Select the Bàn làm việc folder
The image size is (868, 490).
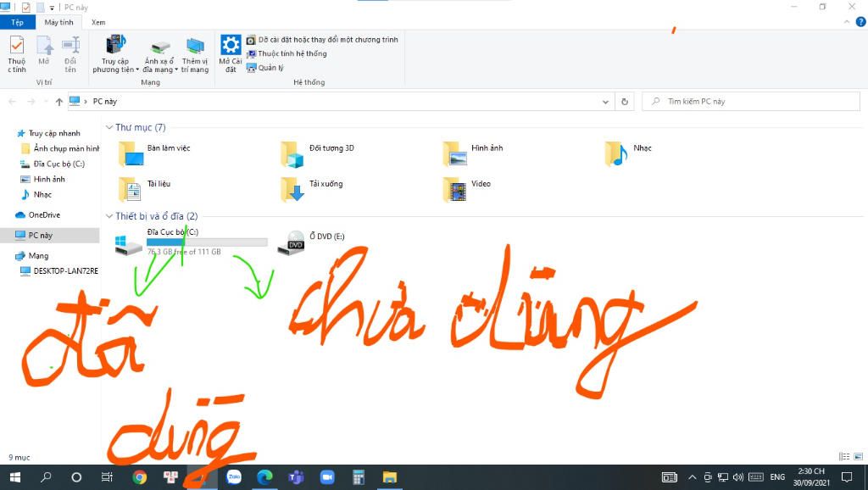click(154, 153)
